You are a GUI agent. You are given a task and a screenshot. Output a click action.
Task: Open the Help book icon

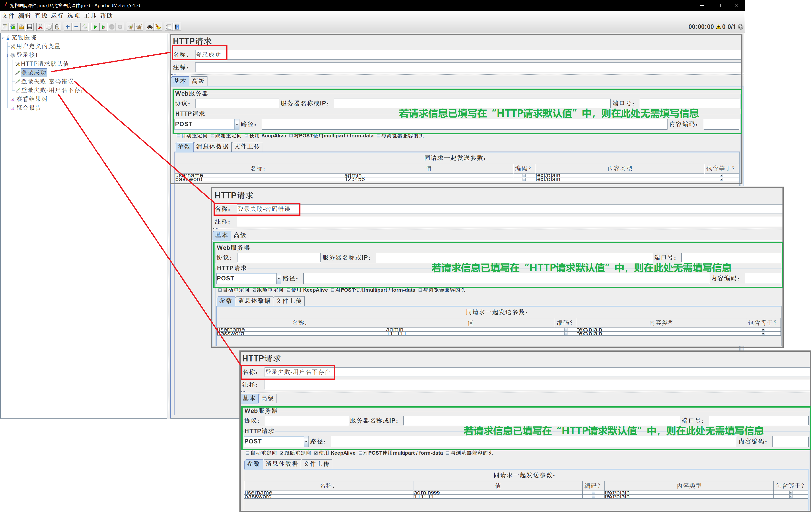tap(177, 27)
